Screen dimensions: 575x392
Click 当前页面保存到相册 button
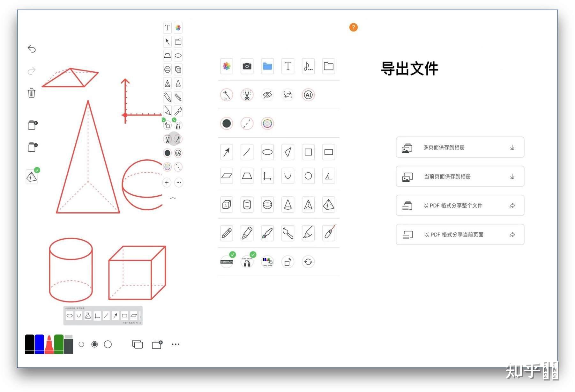460,176
